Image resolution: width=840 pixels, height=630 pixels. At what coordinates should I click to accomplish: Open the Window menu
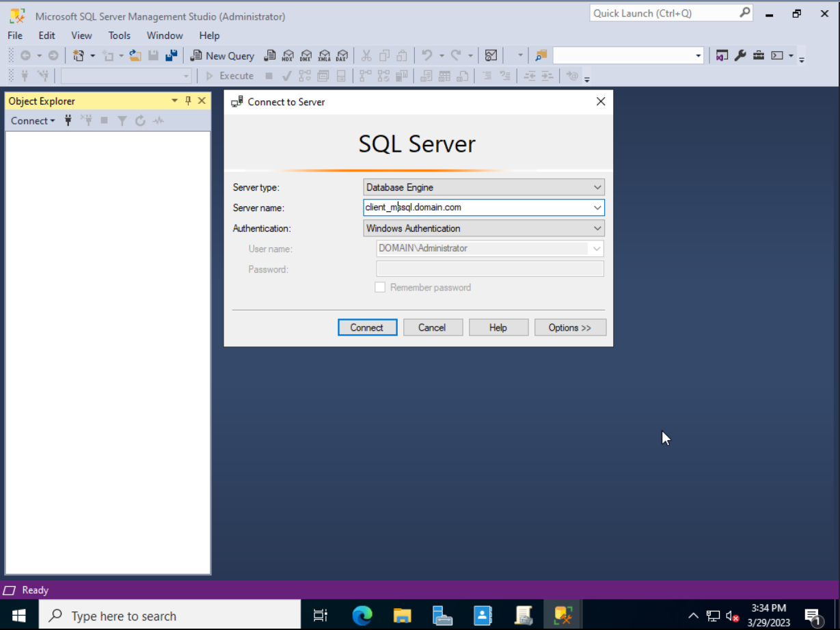(165, 36)
